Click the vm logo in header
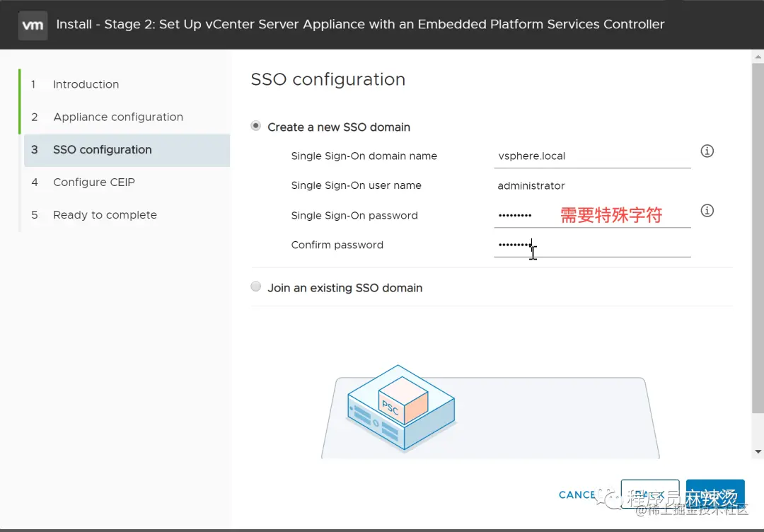764x532 pixels. tap(33, 25)
